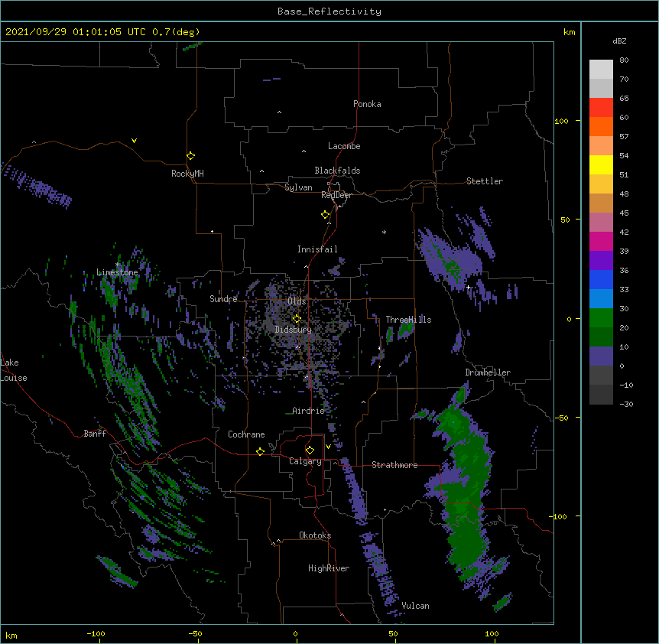
Task: Click the Limestone label
Action: (x=117, y=272)
